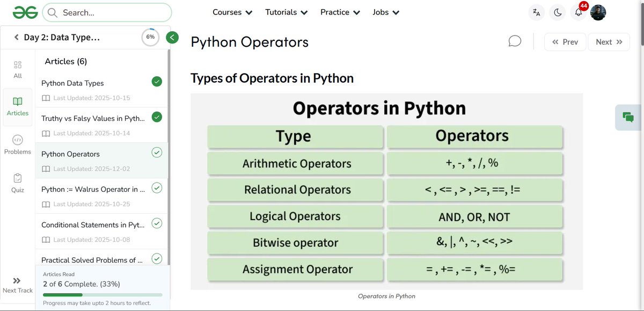Open the language translate icon
The width and height of the screenshot is (644, 311).
coord(536,12)
